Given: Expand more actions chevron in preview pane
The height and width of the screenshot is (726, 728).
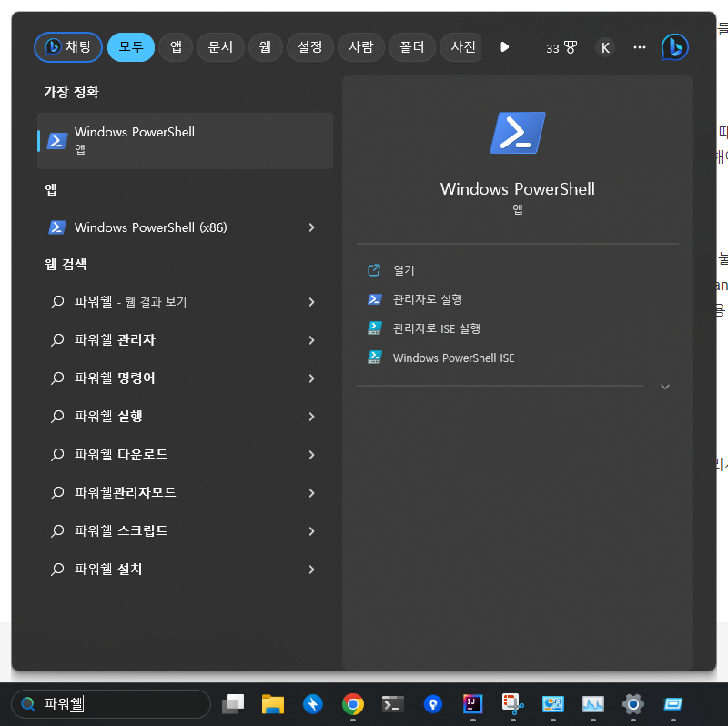Looking at the screenshot, I should point(665,387).
